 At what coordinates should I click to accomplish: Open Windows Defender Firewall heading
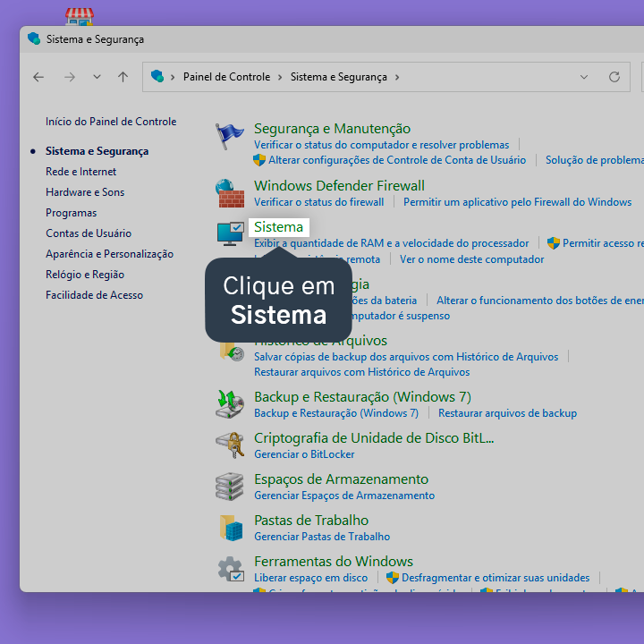(x=339, y=186)
